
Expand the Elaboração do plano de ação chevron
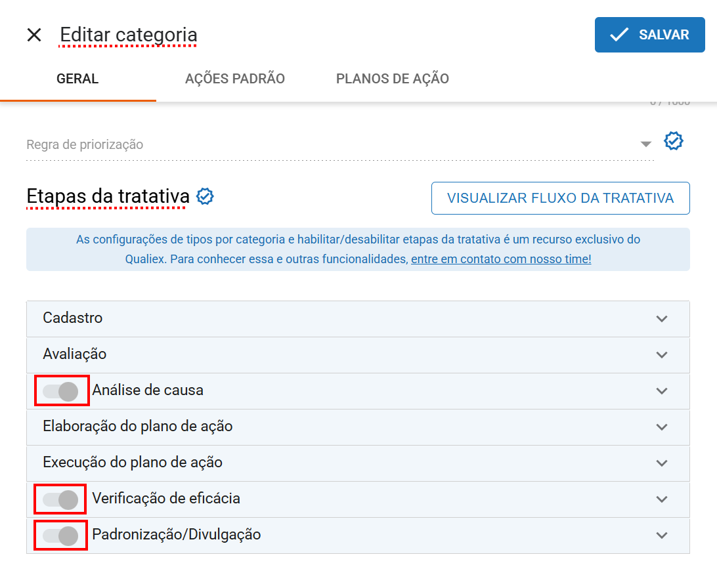pos(661,427)
